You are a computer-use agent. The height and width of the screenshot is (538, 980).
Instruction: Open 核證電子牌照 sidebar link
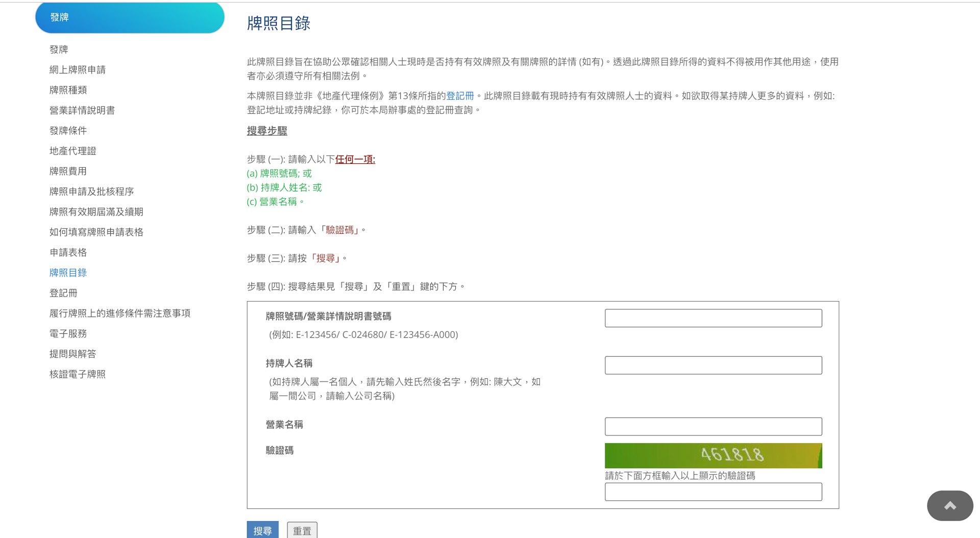pyautogui.click(x=78, y=374)
